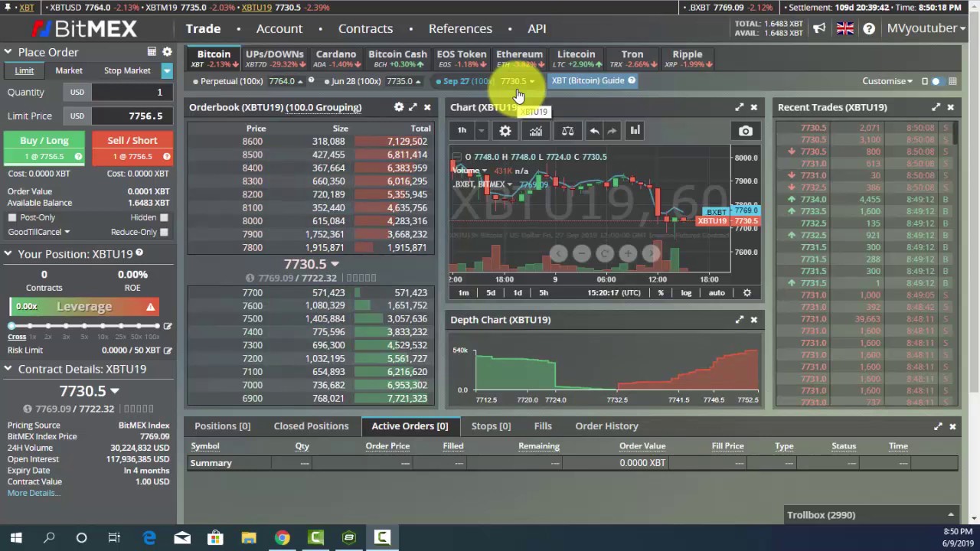
Task: Open order type dropdown arrow next to Stop Market
Action: (x=166, y=70)
